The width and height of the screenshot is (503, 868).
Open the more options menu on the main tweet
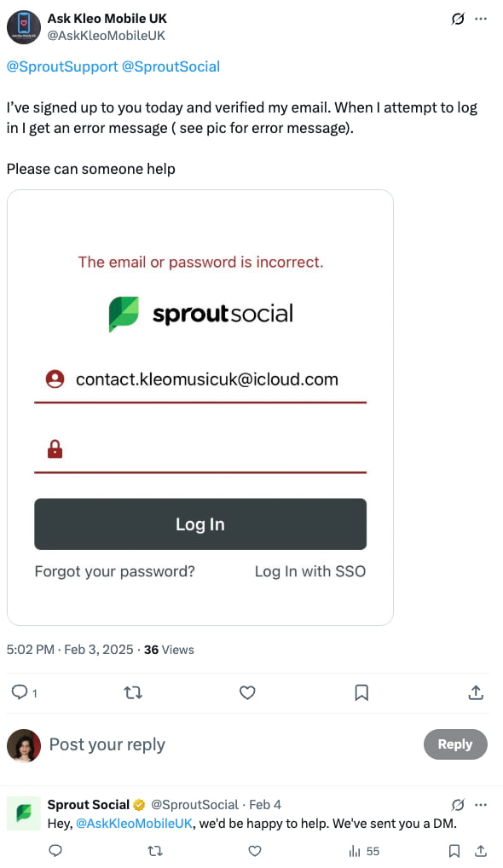click(x=482, y=18)
